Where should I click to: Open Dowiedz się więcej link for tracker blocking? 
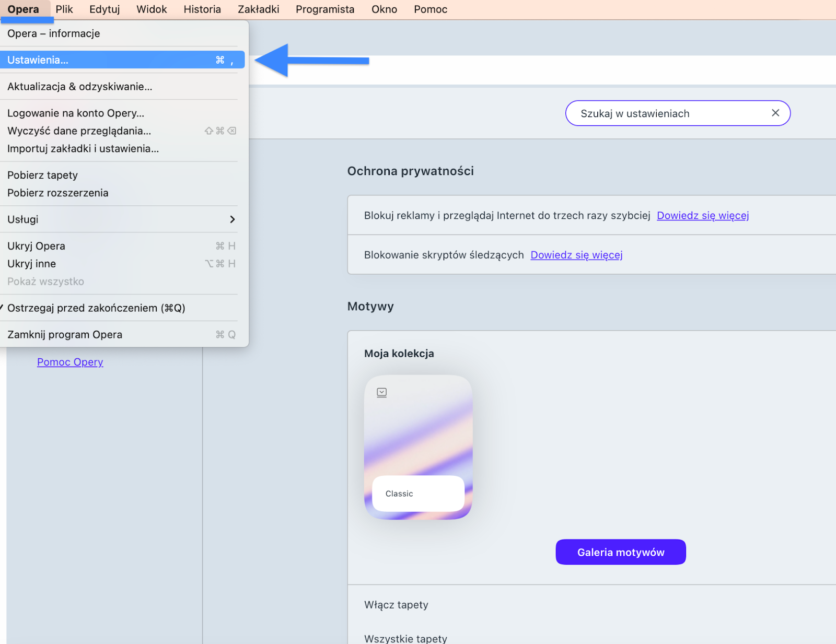[576, 255]
